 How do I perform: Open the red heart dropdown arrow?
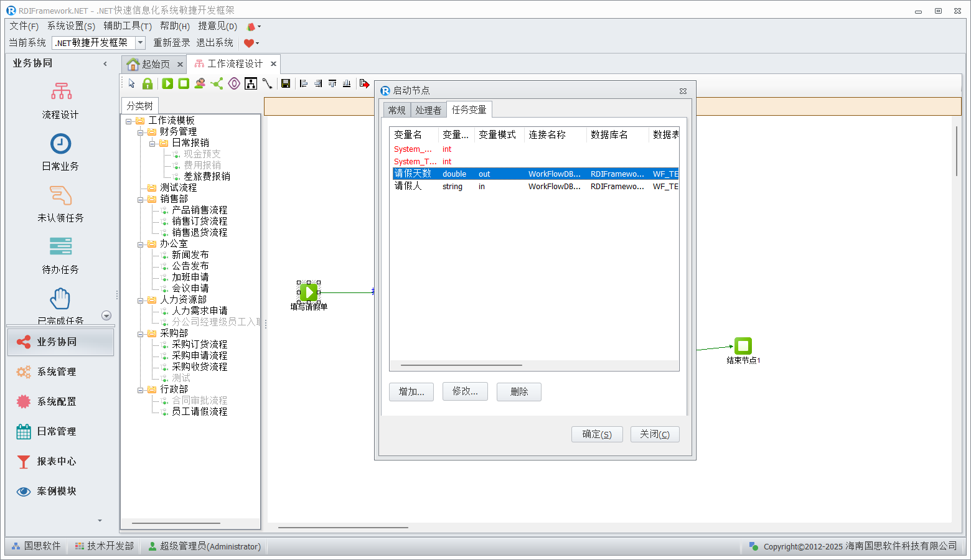pos(257,43)
